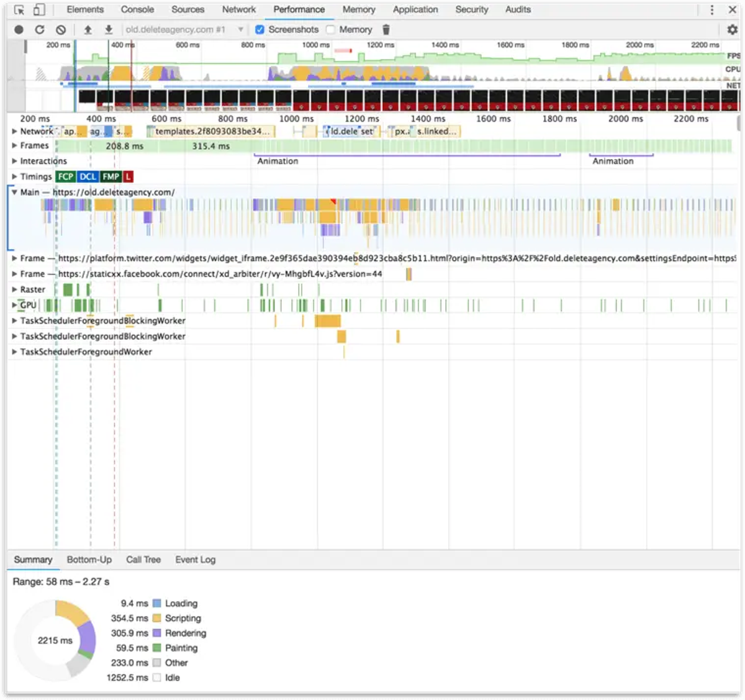Viewport: 745px width, 700px height.
Task: Uncheck the Screenshots checkbox
Action: 260,29
